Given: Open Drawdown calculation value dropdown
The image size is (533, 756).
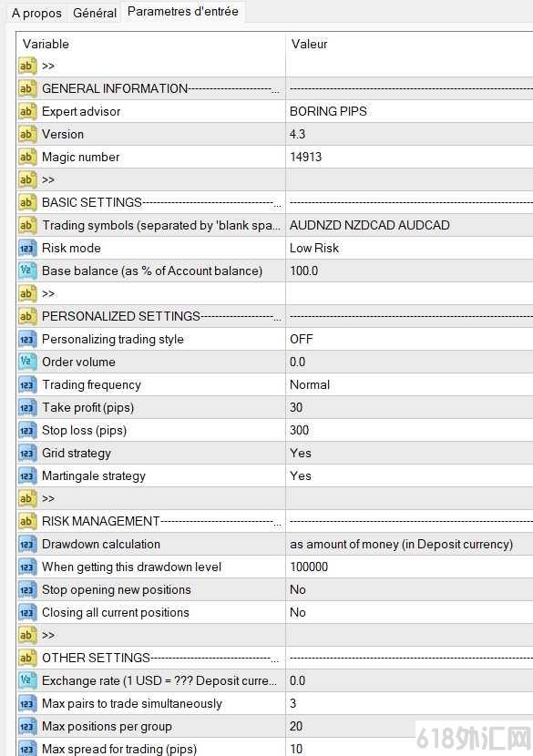Looking at the screenshot, I should (409, 545).
